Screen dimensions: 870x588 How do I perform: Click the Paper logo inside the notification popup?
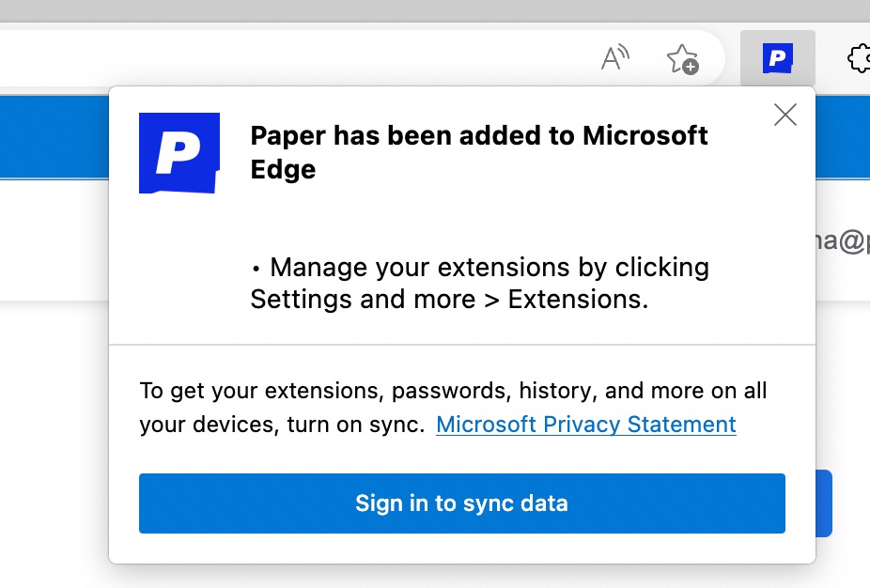pyautogui.click(x=179, y=153)
